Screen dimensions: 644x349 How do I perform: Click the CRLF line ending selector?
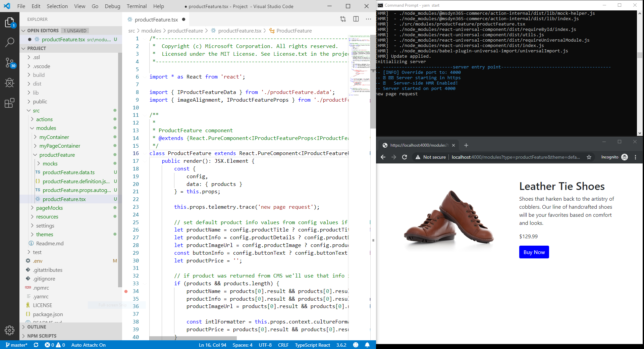coord(283,345)
